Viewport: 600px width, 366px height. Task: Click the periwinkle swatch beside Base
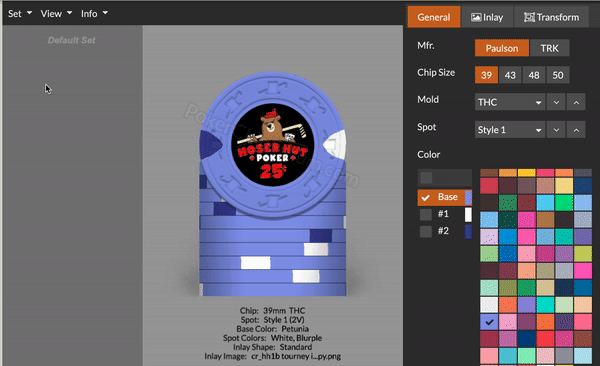[468, 198]
